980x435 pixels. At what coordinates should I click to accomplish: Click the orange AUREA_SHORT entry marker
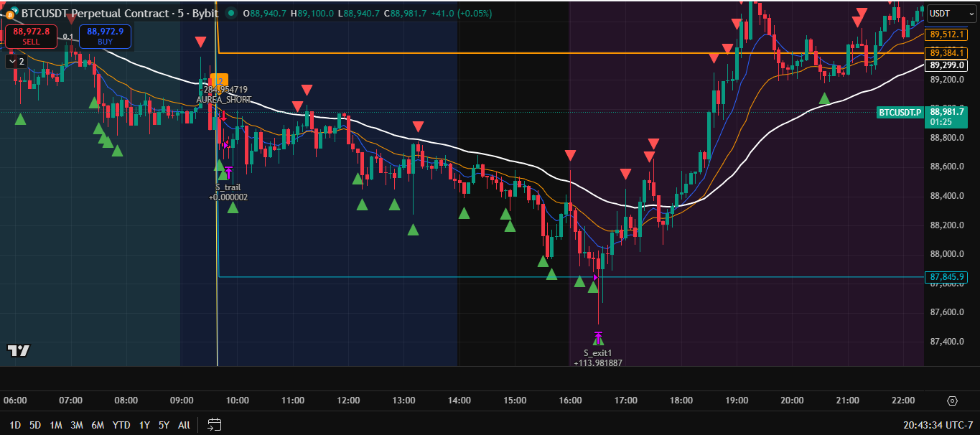pyautogui.click(x=219, y=80)
